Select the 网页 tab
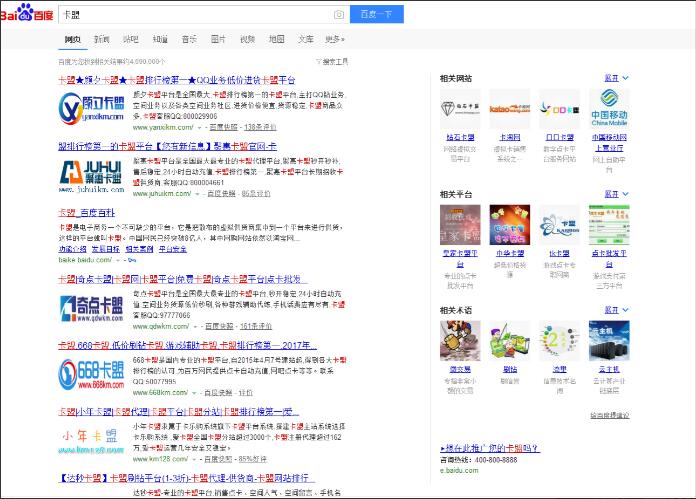696x499 pixels. point(72,40)
